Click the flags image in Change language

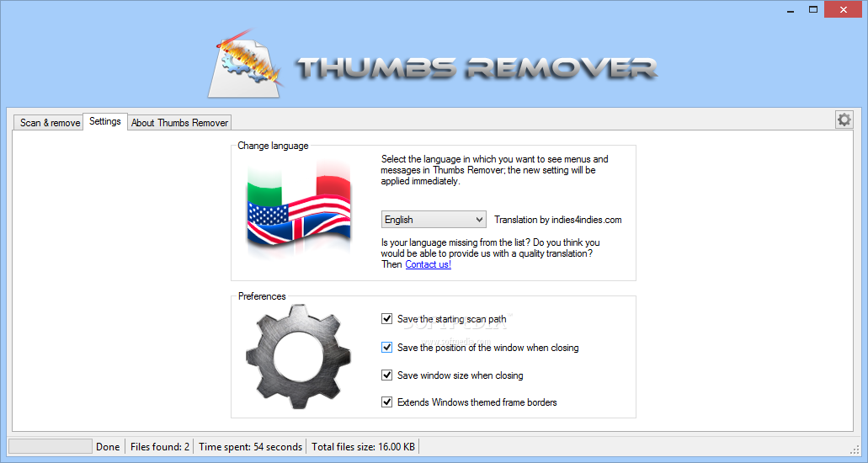click(299, 210)
